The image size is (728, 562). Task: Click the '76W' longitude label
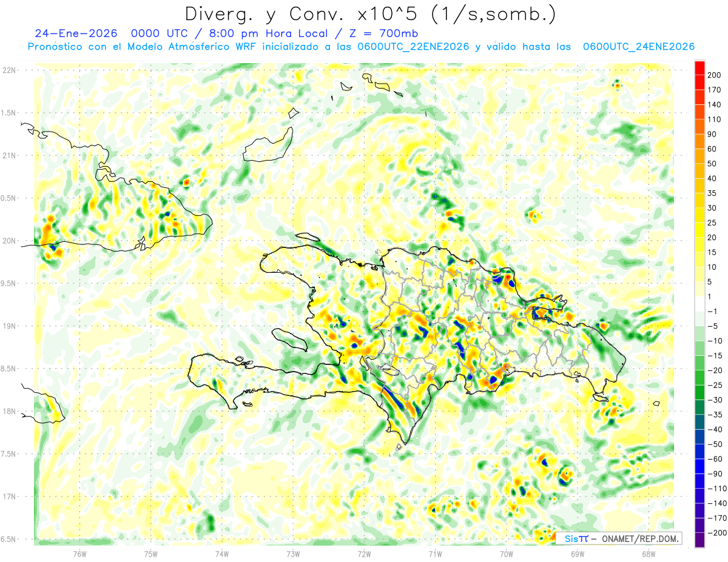(79, 553)
